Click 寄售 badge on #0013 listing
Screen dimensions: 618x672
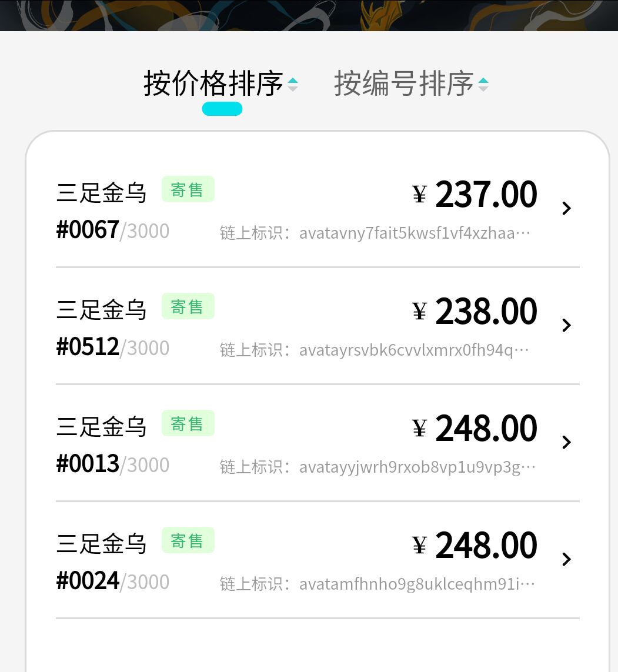pyautogui.click(x=188, y=424)
